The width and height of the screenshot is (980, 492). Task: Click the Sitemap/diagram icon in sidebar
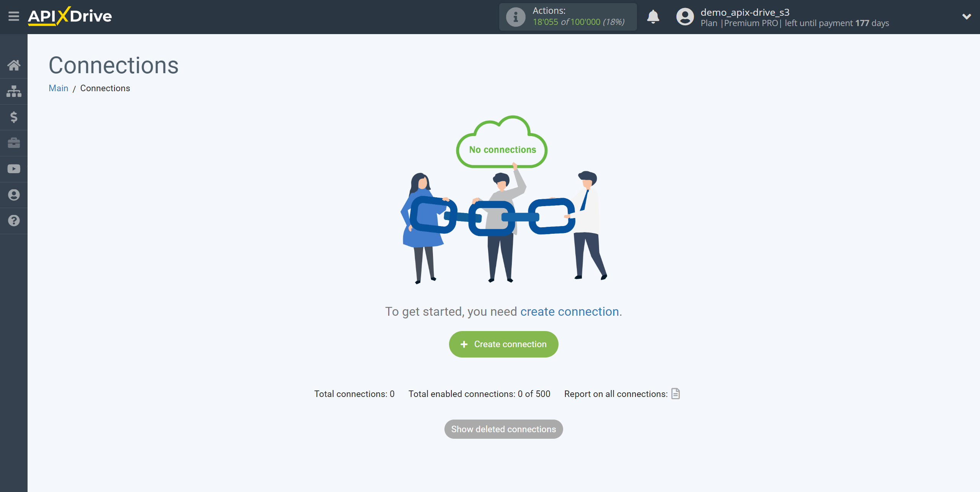click(14, 90)
